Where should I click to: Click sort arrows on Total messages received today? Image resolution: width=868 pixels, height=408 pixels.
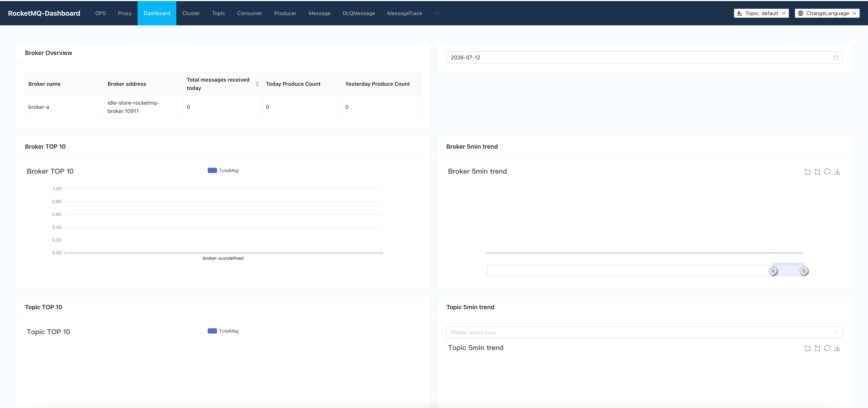click(257, 84)
